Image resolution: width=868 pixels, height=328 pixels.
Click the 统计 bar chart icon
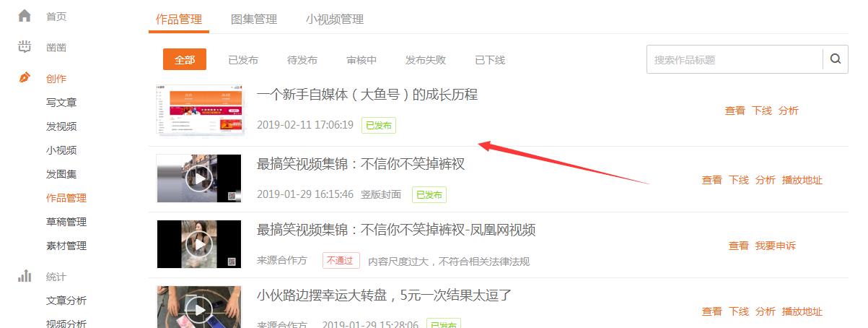click(25, 276)
